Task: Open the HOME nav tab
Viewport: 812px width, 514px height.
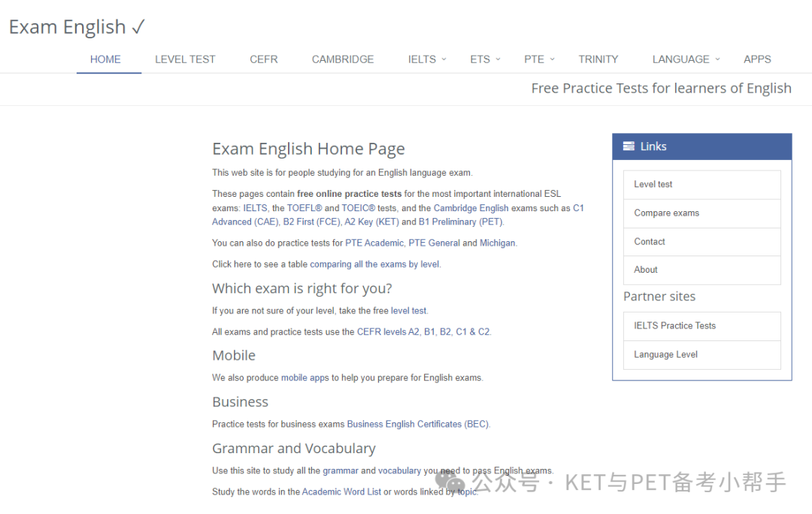Action: (x=106, y=59)
